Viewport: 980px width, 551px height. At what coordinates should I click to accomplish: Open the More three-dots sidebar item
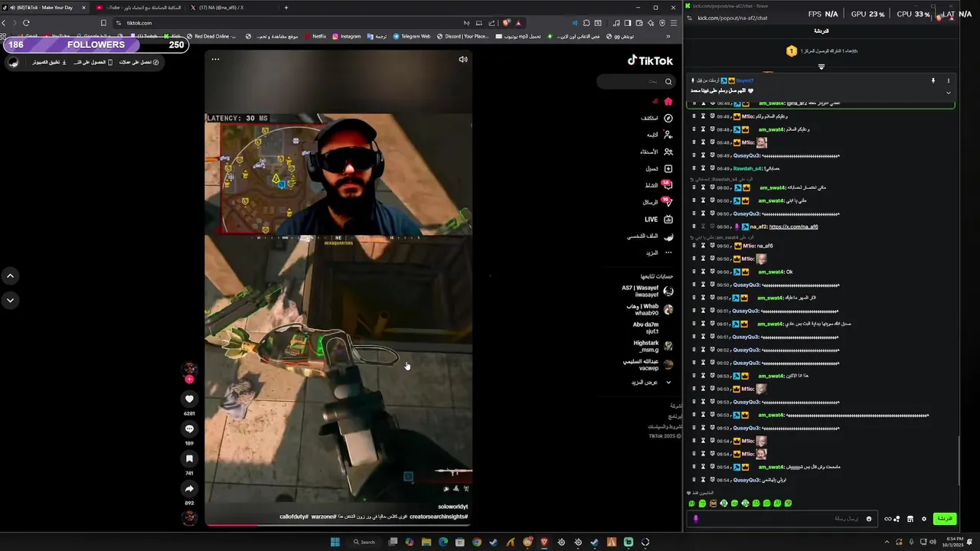click(x=659, y=253)
